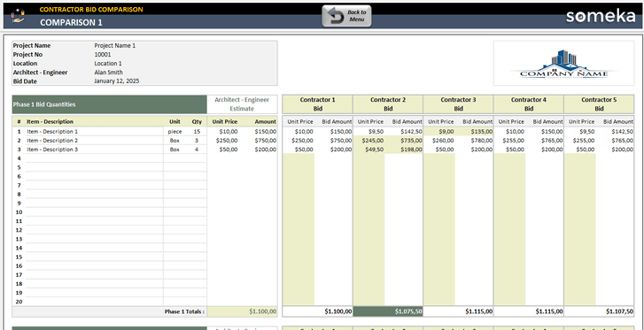
Task: Click row number 20
Action: pyautogui.click(x=19, y=302)
